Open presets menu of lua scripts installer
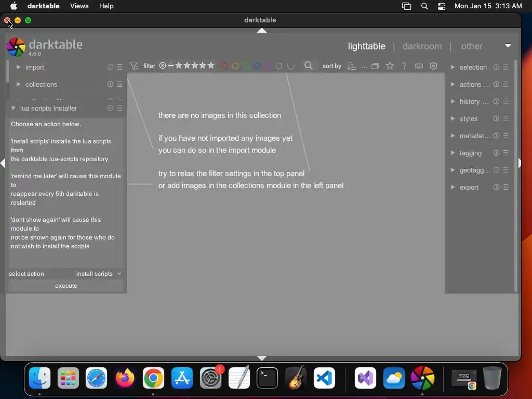Image resolution: width=532 pixels, height=399 pixels. tap(120, 108)
